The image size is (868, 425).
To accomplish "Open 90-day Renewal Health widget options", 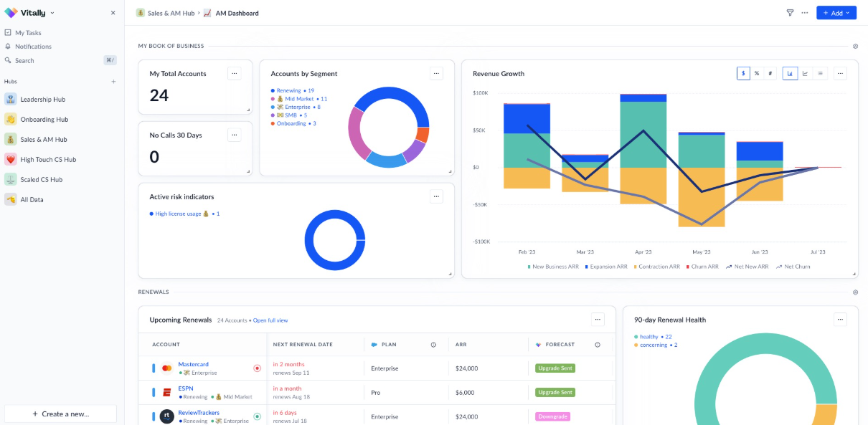I will tap(840, 320).
